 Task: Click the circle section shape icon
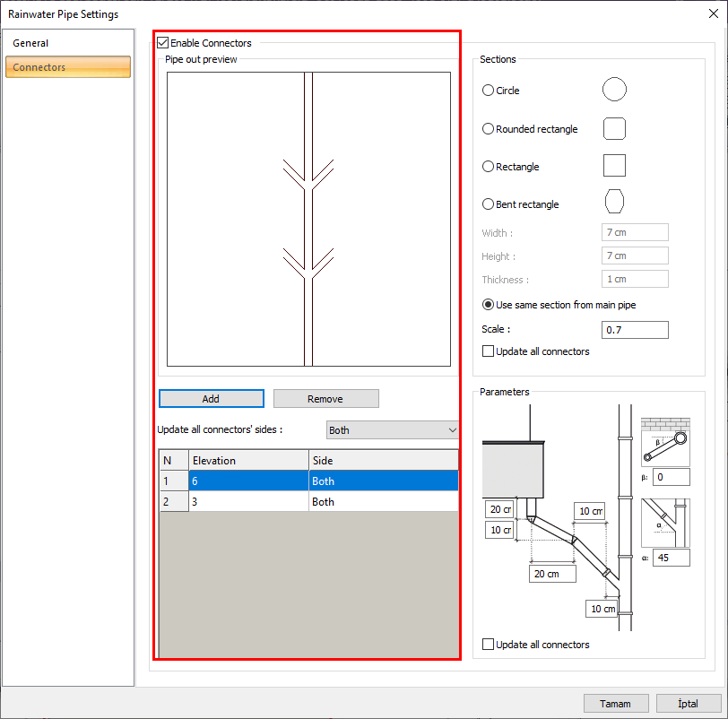coord(614,90)
